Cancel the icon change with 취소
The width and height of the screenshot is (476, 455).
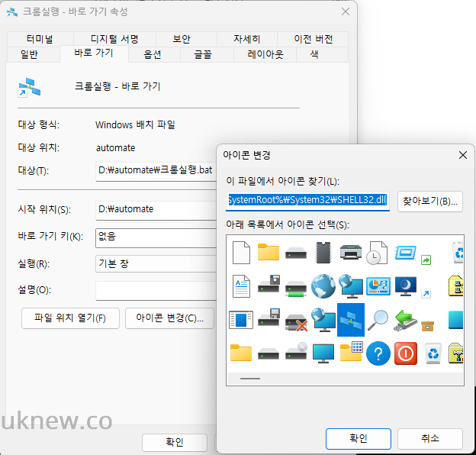coord(430,438)
